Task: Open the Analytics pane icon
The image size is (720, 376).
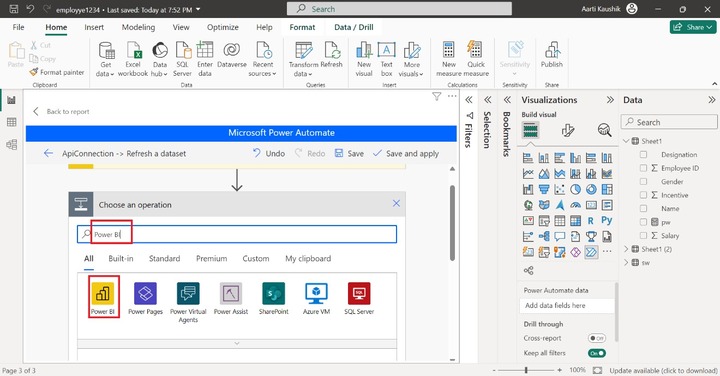Action: [x=604, y=131]
